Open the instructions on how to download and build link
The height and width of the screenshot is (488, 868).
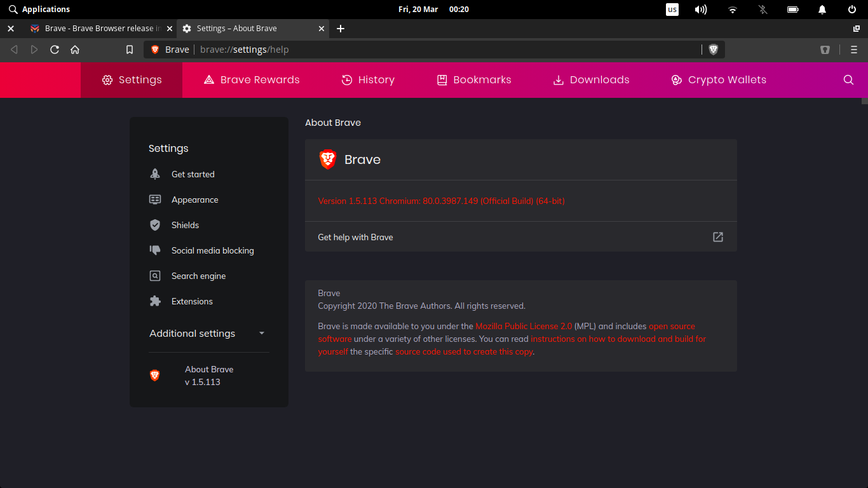click(512, 345)
